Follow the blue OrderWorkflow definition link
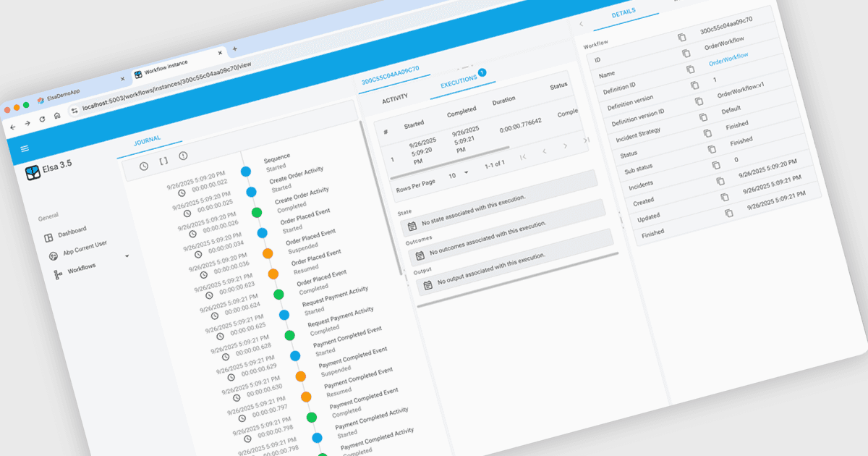 point(728,59)
